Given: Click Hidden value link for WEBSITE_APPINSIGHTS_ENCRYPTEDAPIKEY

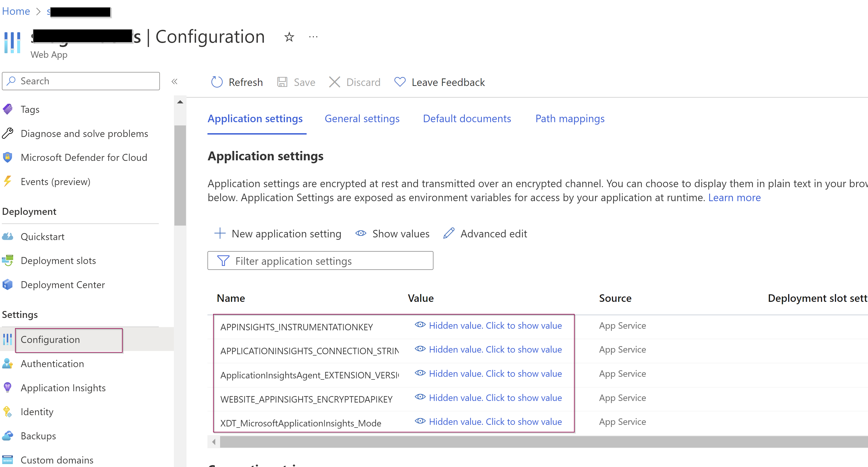Looking at the screenshot, I should [x=495, y=398].
